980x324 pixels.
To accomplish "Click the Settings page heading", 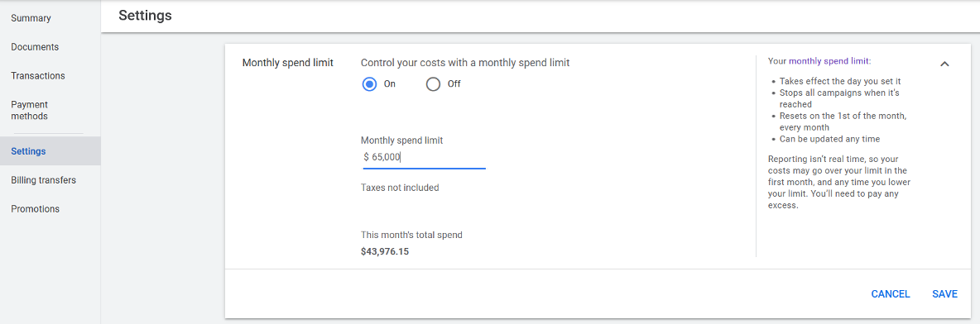I will pyautogui.click(x=145, y=16).
